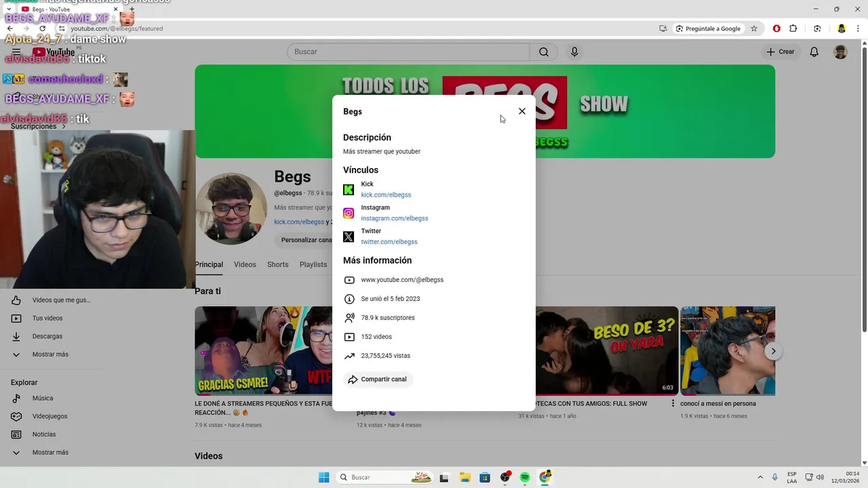Reload the page with browser refresh
This screenshot has width=868, height=488.
click(x=43, y=28)
